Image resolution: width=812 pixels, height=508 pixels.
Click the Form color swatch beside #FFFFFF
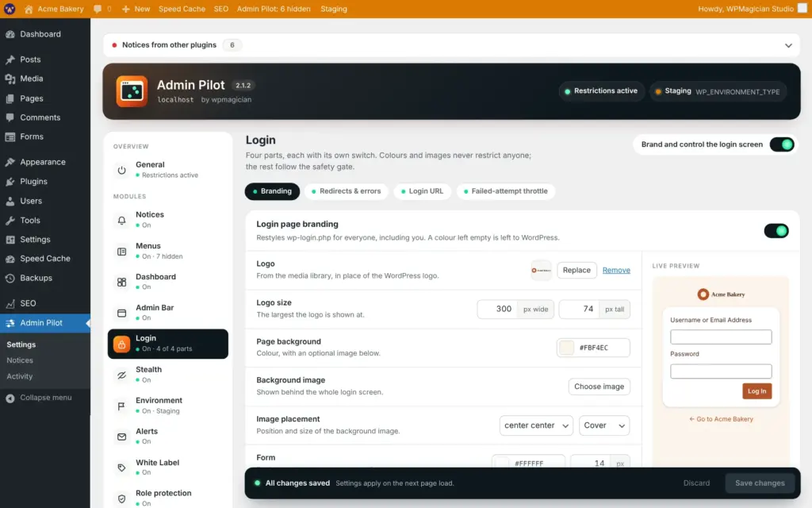[501, 463]
